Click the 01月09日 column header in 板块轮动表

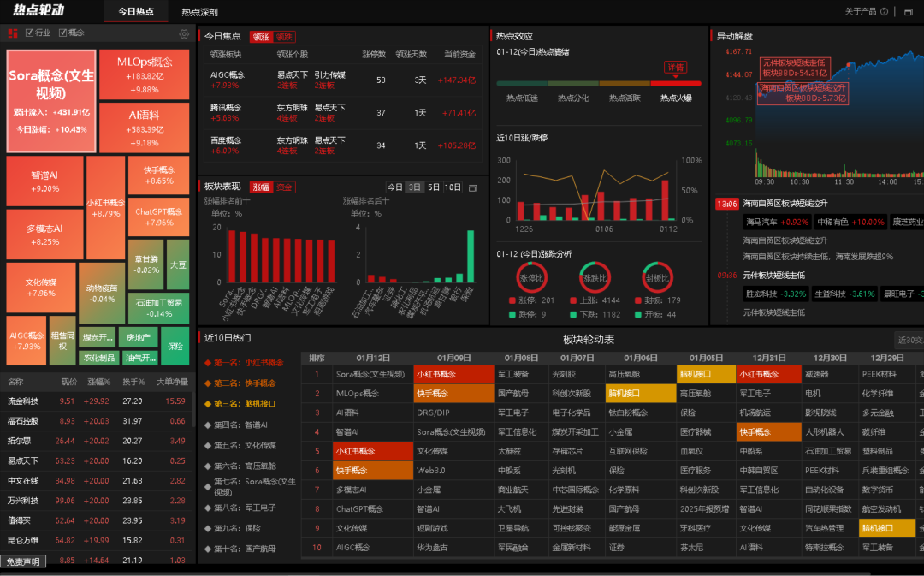[x=453, y=358]
